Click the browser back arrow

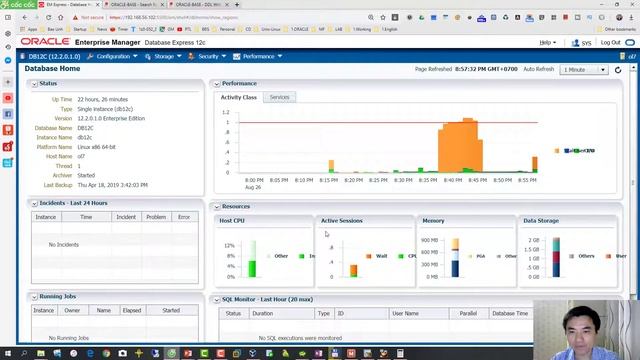[x=24, y=18]
